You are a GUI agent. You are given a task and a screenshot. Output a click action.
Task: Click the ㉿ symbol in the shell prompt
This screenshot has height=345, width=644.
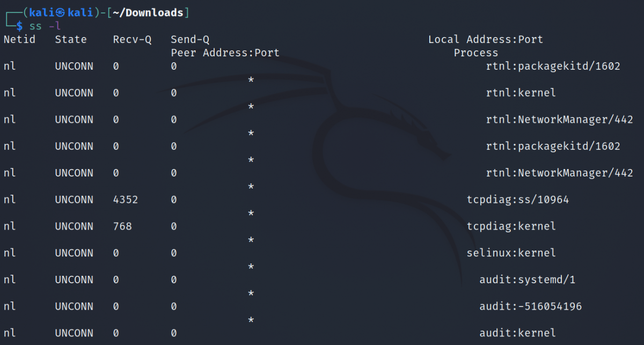(60, 12)
